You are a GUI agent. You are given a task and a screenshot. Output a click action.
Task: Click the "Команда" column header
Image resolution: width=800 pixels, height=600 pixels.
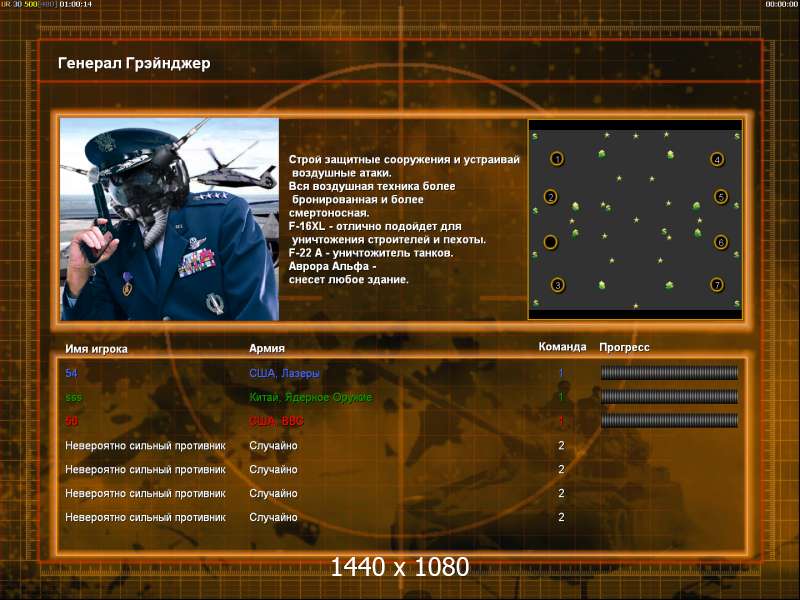562,347
